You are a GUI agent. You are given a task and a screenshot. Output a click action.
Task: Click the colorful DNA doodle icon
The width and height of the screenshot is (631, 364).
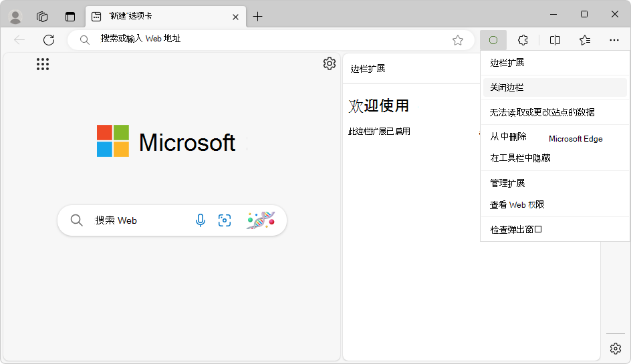tap(261, 220)
